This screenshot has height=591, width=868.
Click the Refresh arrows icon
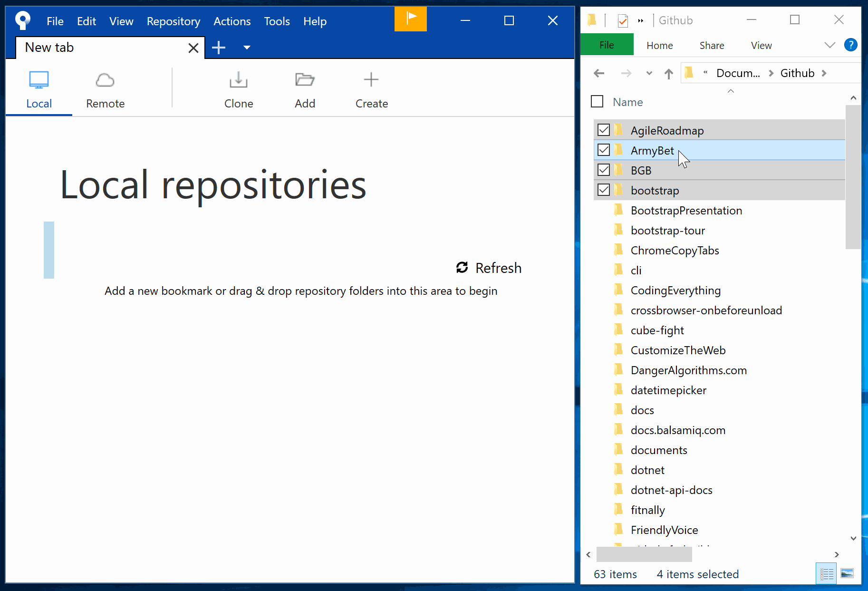point(462,268)
